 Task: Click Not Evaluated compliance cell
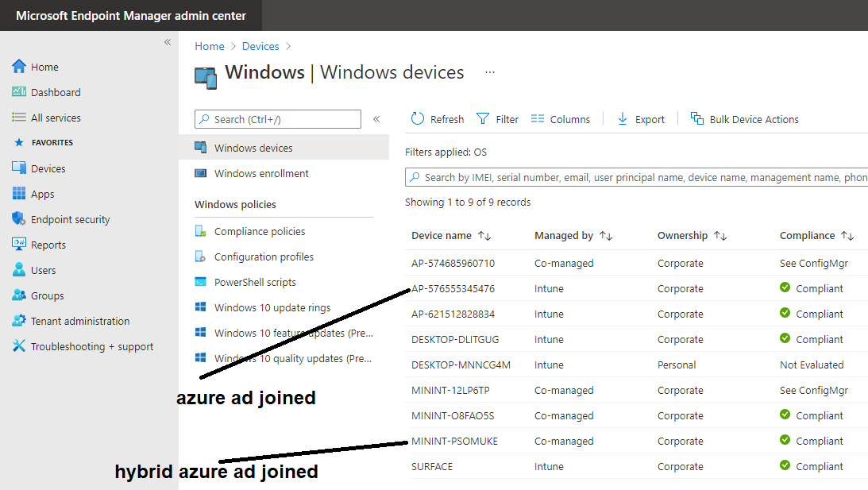(x=812, y=365)
